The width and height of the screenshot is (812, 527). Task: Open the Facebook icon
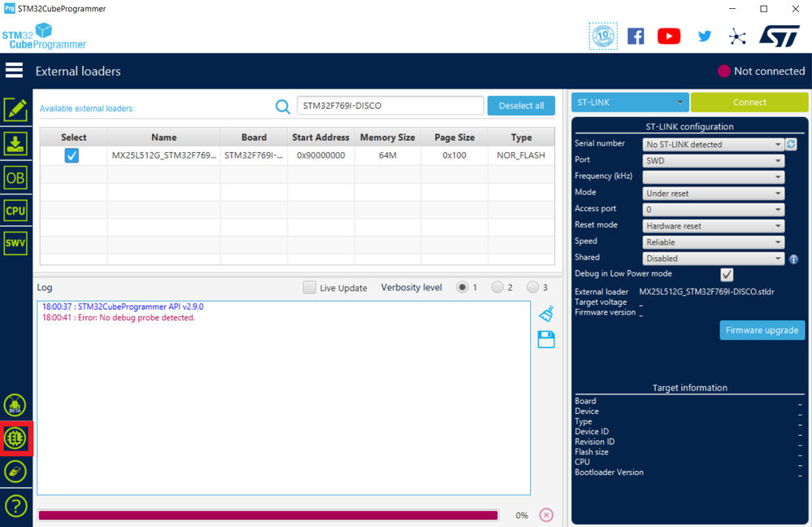(x=636, y=37)
